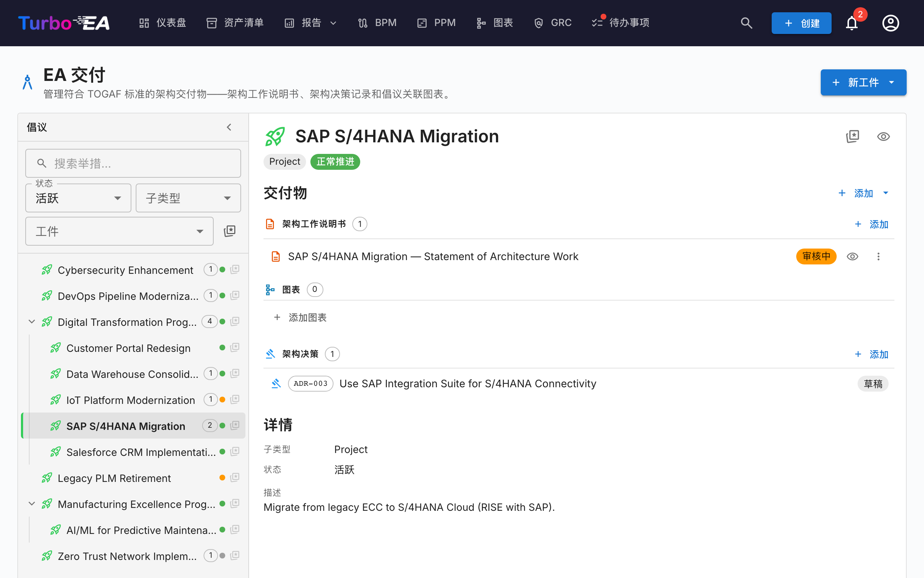Click favorite icon on Legacy PLM Retirement row
The image size is (924, 578).
pyautogui.click(x=235, y=478)
